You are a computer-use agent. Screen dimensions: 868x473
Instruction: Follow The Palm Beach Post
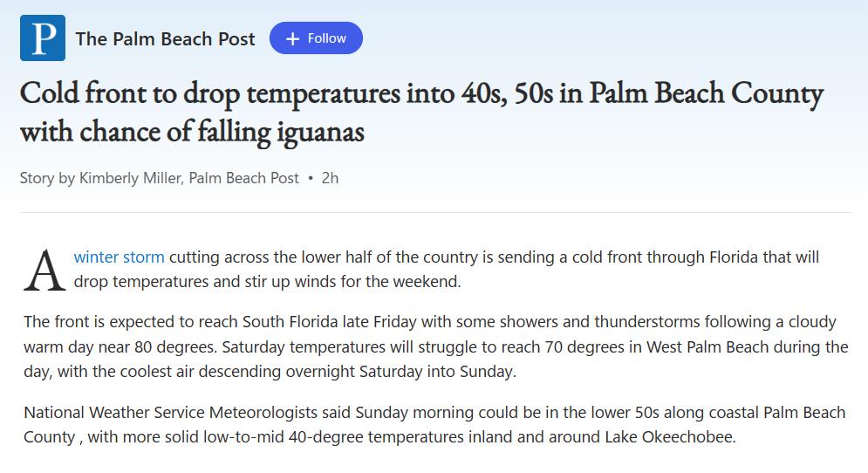tap(316, 38)
